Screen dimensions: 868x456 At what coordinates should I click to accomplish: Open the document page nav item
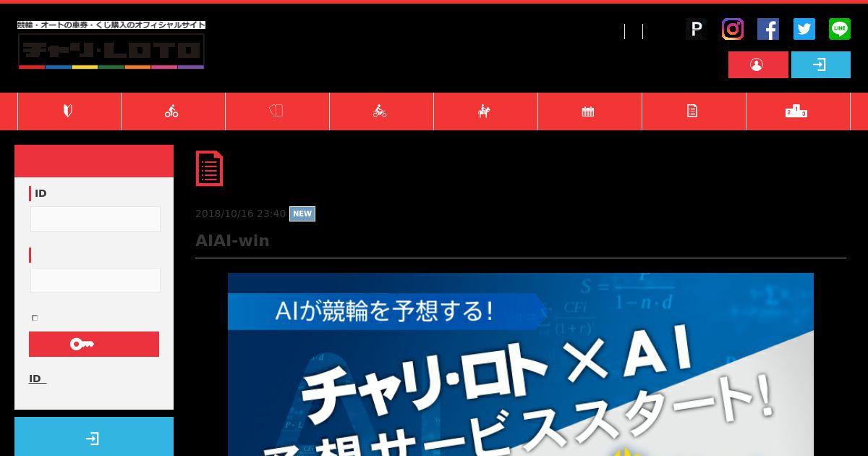[694, 111]
